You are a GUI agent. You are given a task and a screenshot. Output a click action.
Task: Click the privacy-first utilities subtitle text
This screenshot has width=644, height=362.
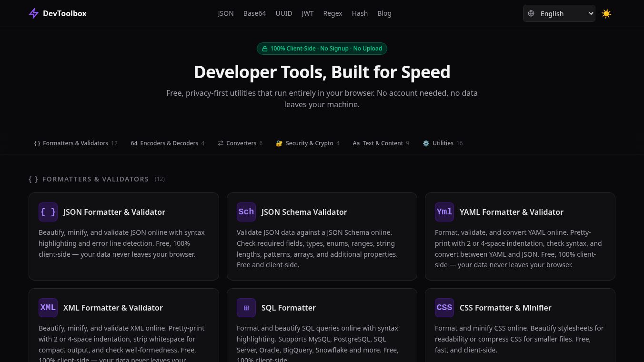[x=322, y=99]
